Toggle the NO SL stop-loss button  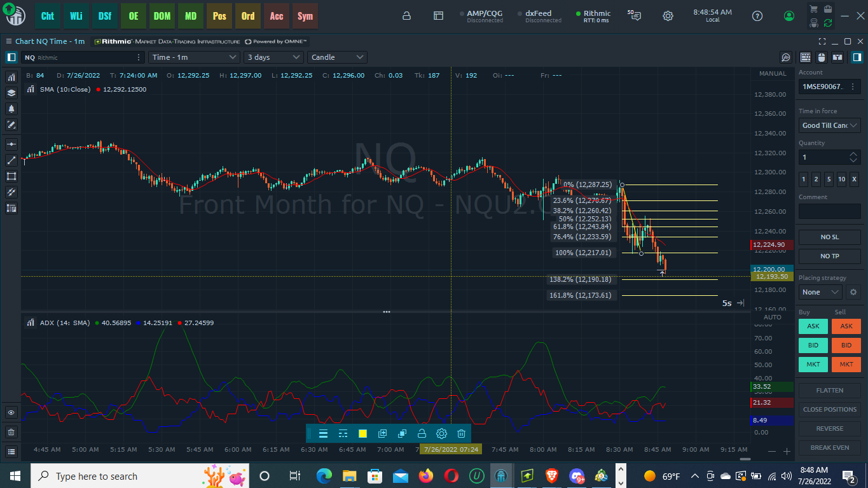tap(829, 237)
